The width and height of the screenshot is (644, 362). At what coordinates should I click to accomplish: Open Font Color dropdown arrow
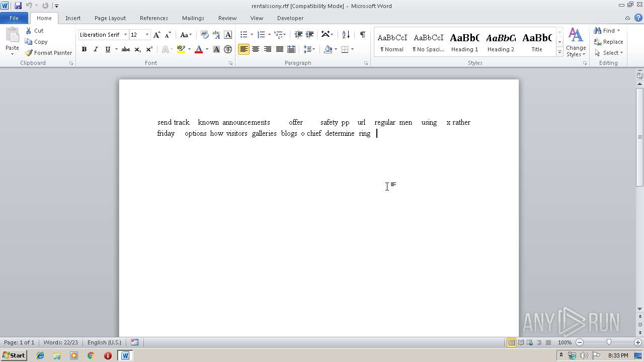(x=207, y=49)
